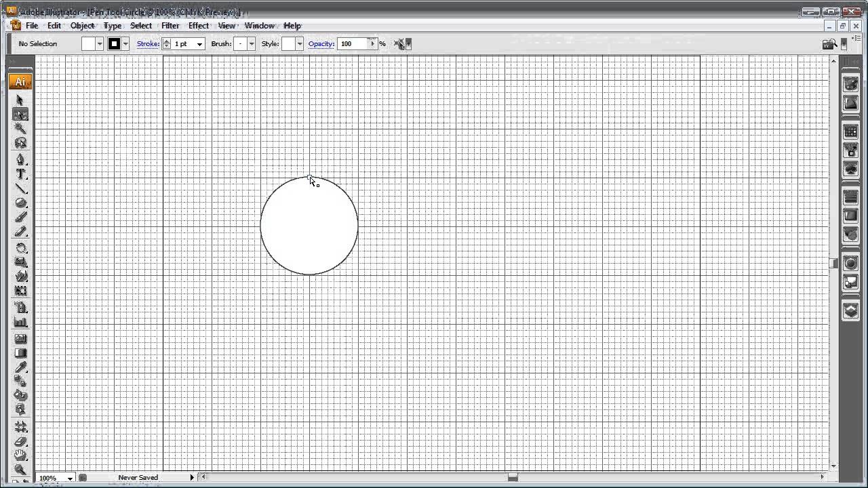Open the Object menu
The width and height of the screenshot is (868, 488).
click(82, 26)
